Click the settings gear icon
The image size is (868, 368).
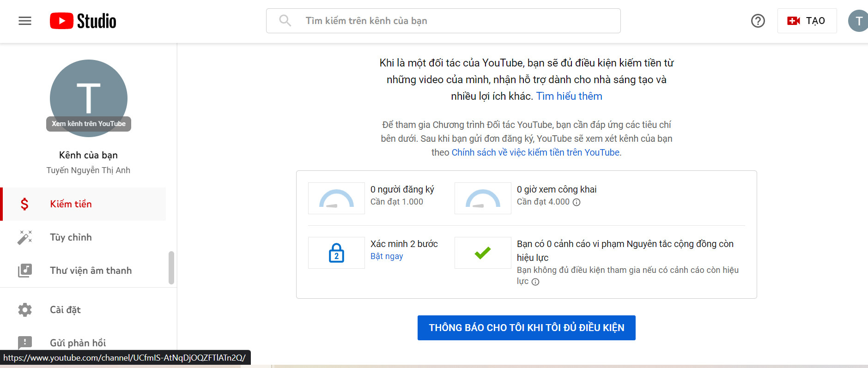point(25,310)
